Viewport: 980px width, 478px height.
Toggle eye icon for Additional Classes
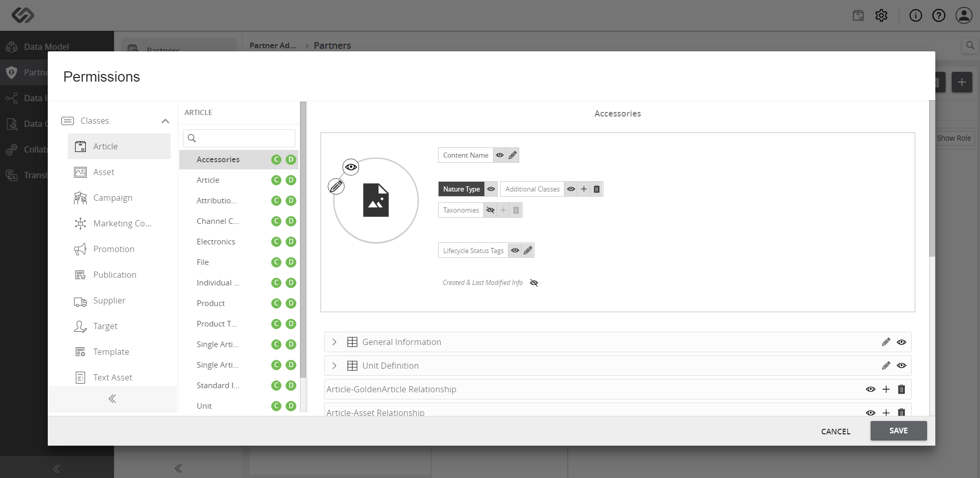pyautogui.click(x=571, y=189)
